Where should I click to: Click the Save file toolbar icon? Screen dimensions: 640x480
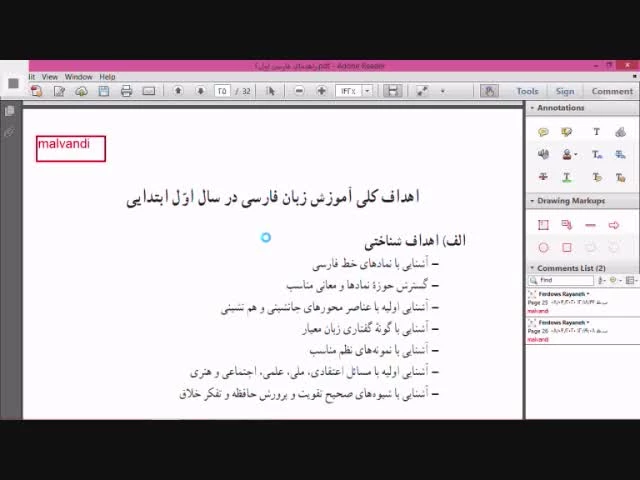coord(103,91)
